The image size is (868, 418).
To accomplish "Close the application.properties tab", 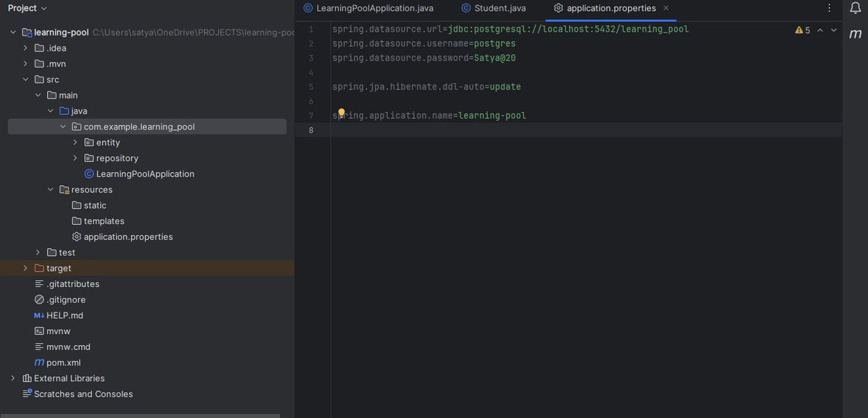I will 666,8.
